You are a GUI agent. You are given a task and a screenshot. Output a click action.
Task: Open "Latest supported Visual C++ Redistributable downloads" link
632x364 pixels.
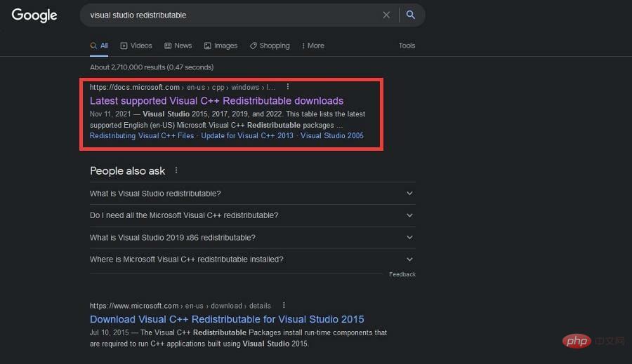[216, 101]
